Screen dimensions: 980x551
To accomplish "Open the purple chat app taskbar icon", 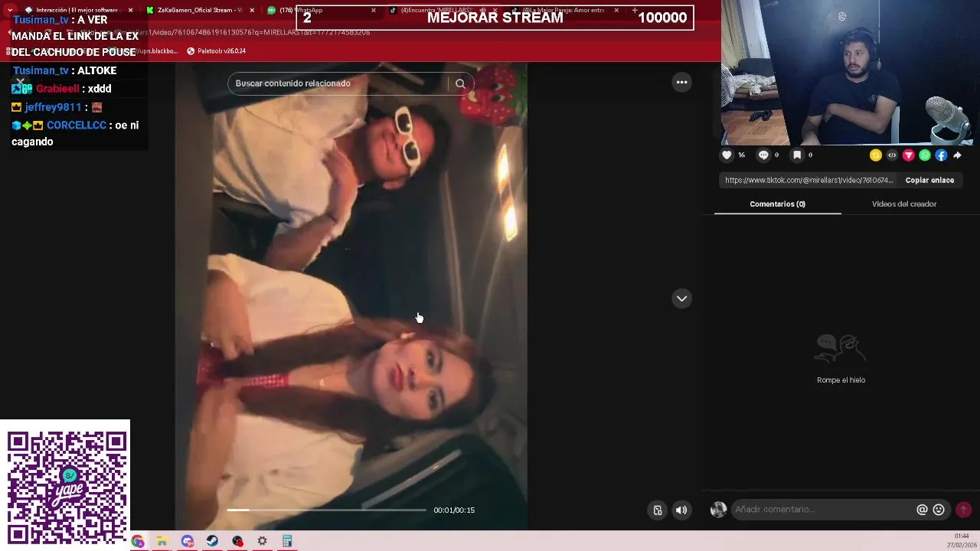I will [x=188, y=541].
